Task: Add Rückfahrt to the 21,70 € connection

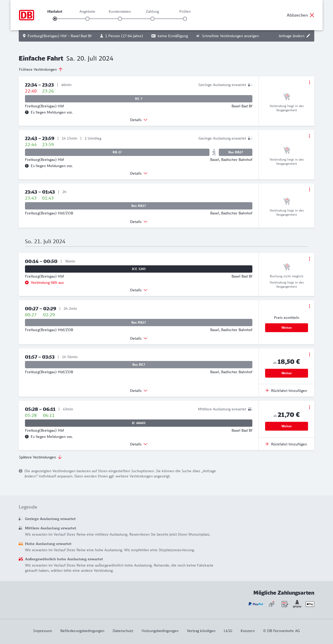Action: [x=286, y=444]
